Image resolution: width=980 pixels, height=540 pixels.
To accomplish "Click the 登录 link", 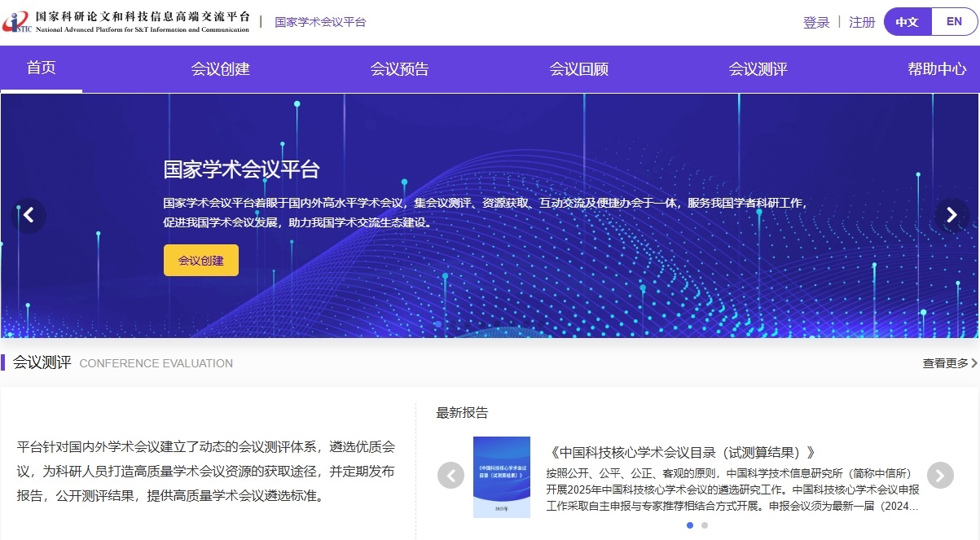I will click(x=816, y=22).
